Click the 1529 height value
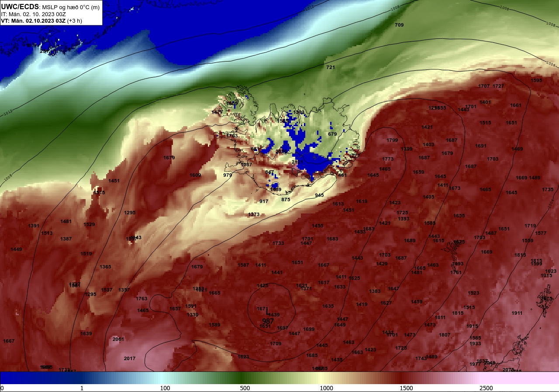 tap(89, 224)
